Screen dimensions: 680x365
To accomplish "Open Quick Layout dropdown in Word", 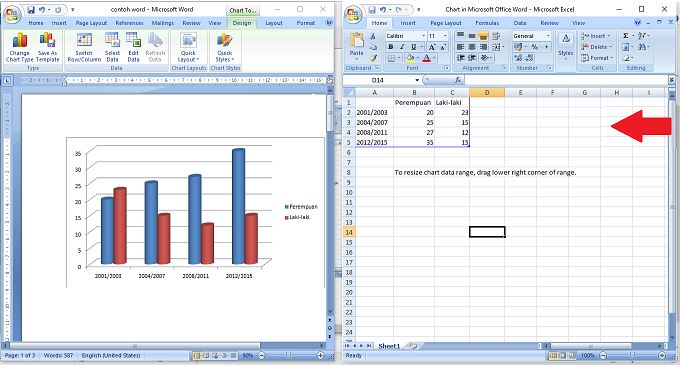I will (188, 47).
